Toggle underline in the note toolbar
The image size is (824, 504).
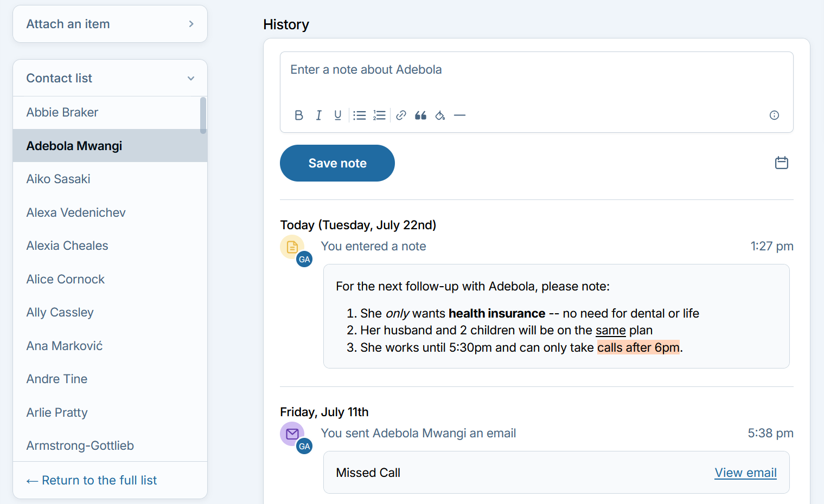[338, 115]
